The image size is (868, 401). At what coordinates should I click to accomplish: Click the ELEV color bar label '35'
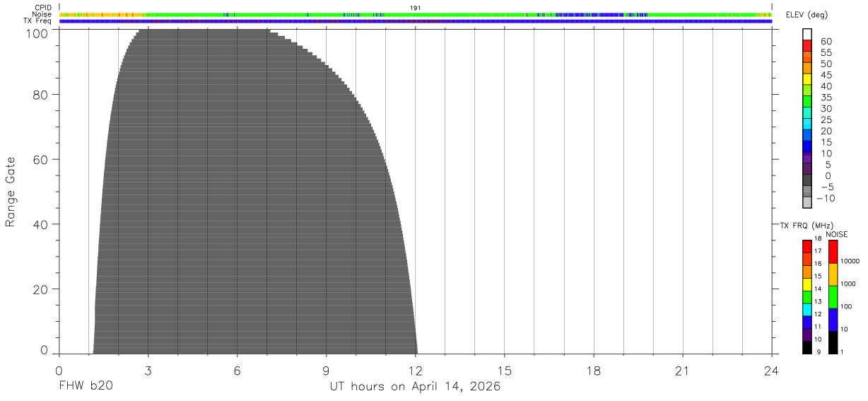click(x=826, y=98)
